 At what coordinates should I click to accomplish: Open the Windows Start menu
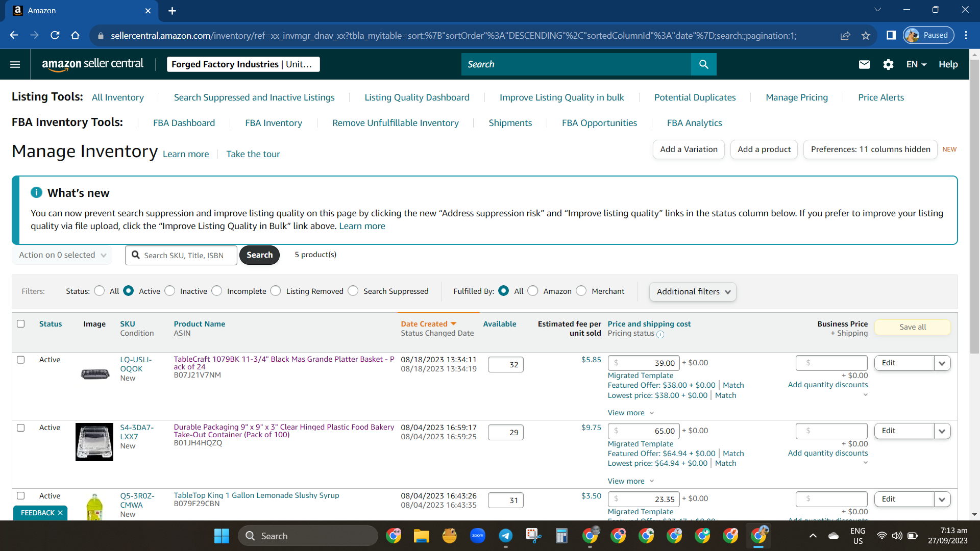click(222, 536)
